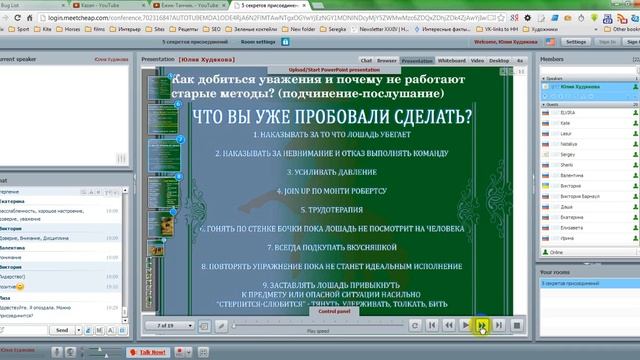Click the Talk Now! button
This screenshot has height=360, width=640.
click(148, 352)
